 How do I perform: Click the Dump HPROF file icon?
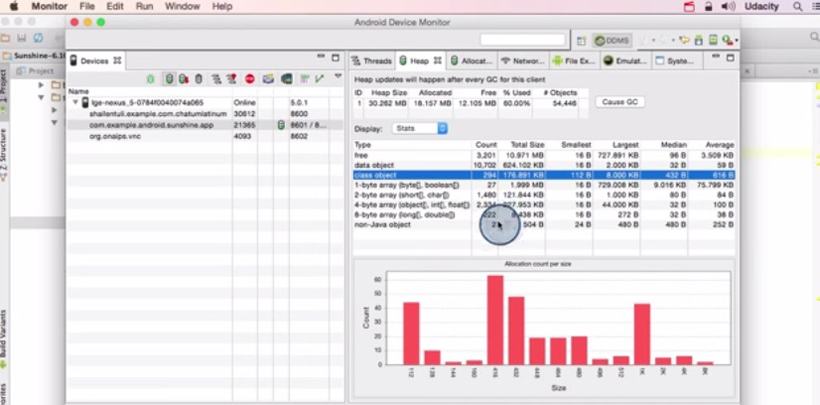184,79
